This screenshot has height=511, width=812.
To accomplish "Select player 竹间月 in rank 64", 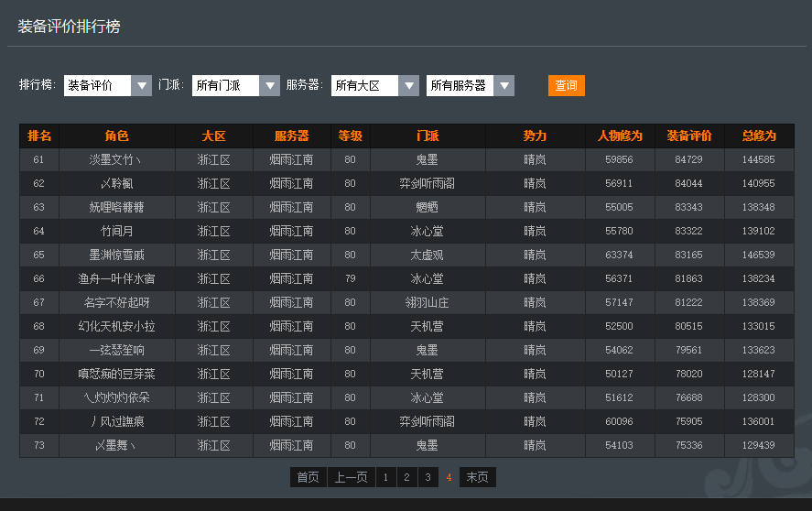I will click(116, 231).
